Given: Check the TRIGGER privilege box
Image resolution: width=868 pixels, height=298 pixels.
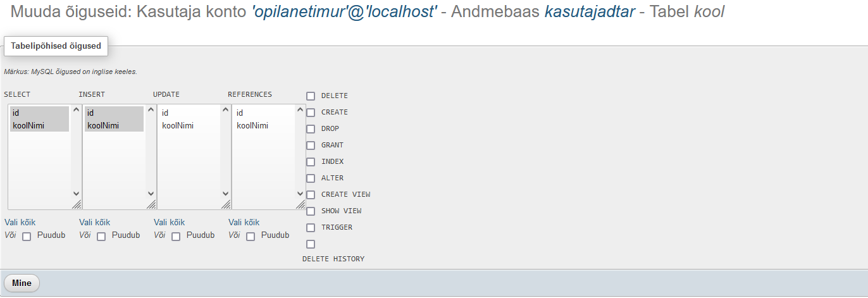Looking at the screenshot, I should [x=311, y=228].
